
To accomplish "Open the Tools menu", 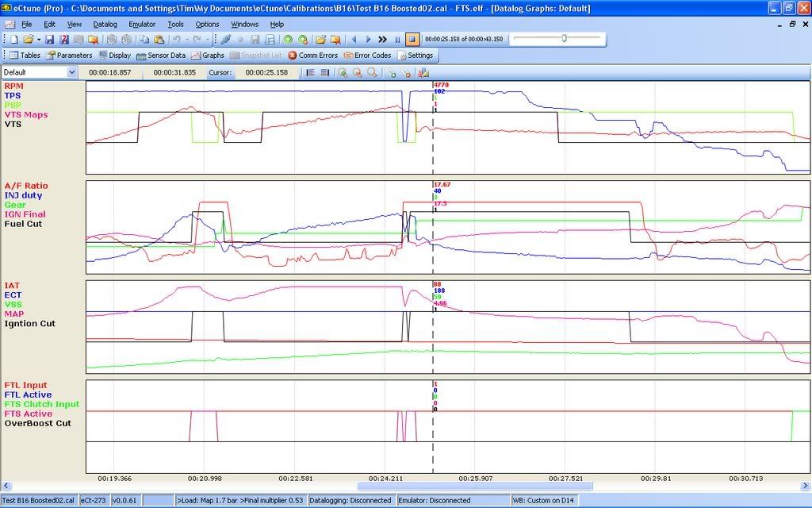I will pos(175,25).
